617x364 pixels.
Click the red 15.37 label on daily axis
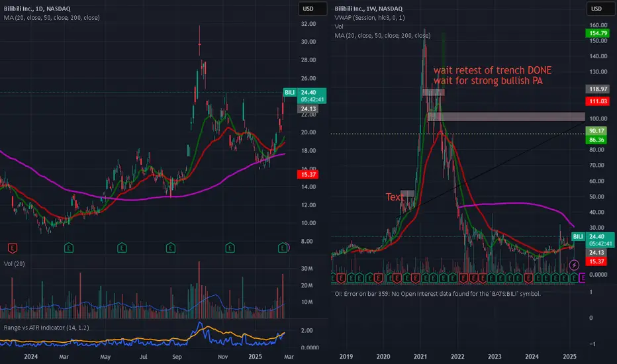tap(308, 174)
